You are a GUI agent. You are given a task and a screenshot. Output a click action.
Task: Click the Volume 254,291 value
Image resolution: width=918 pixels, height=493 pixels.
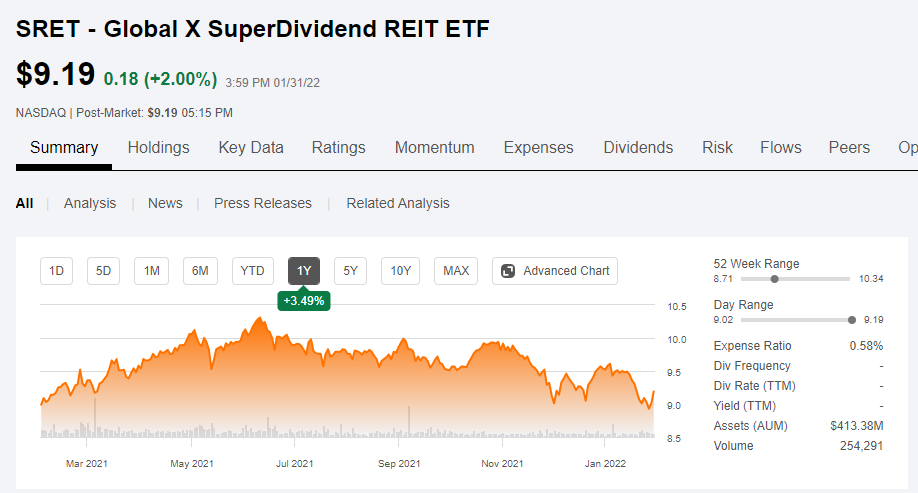tap(861, 446)
